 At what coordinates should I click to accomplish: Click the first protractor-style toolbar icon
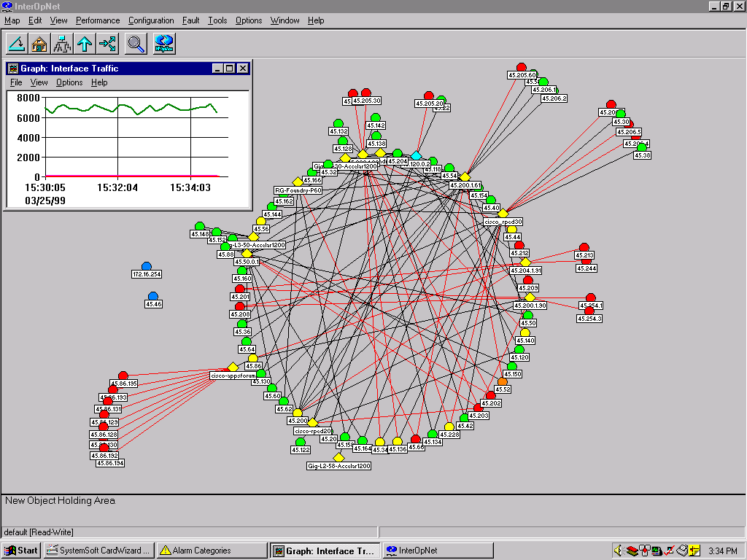18,43
